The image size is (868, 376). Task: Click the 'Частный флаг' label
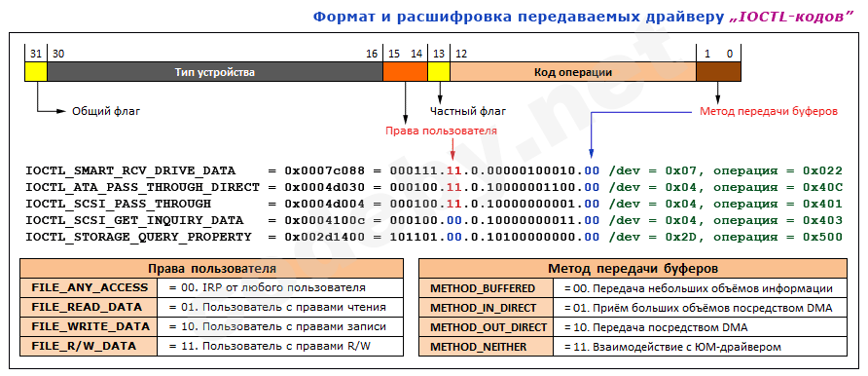coord(468,111)
